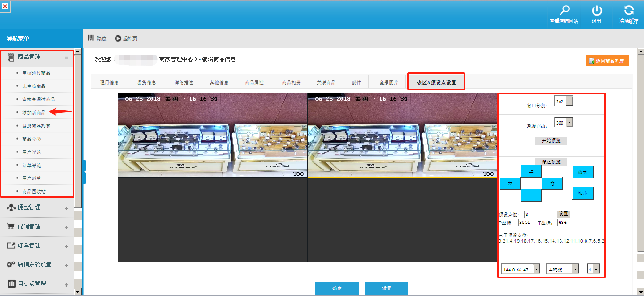Click the 订单管理 share icon
Image resolution: width=644 pixels, height=296 pixels.
pyautogui.click(x=10, y=245)
